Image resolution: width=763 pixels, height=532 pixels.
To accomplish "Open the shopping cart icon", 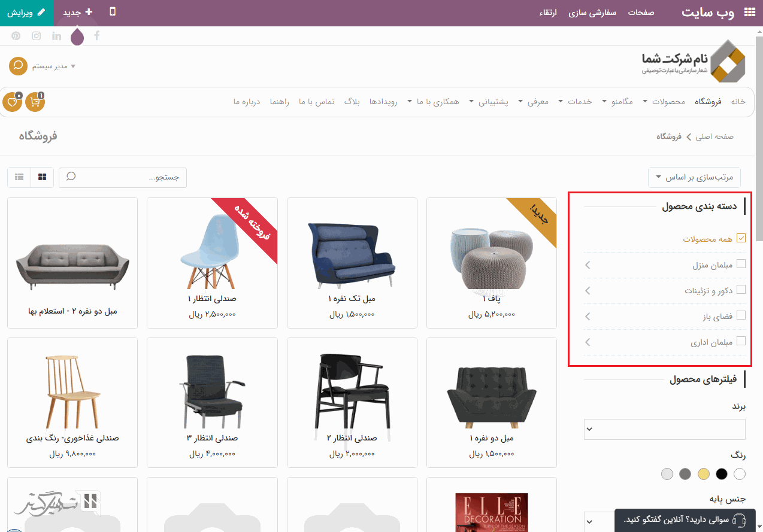I will (x=35, y=102).
